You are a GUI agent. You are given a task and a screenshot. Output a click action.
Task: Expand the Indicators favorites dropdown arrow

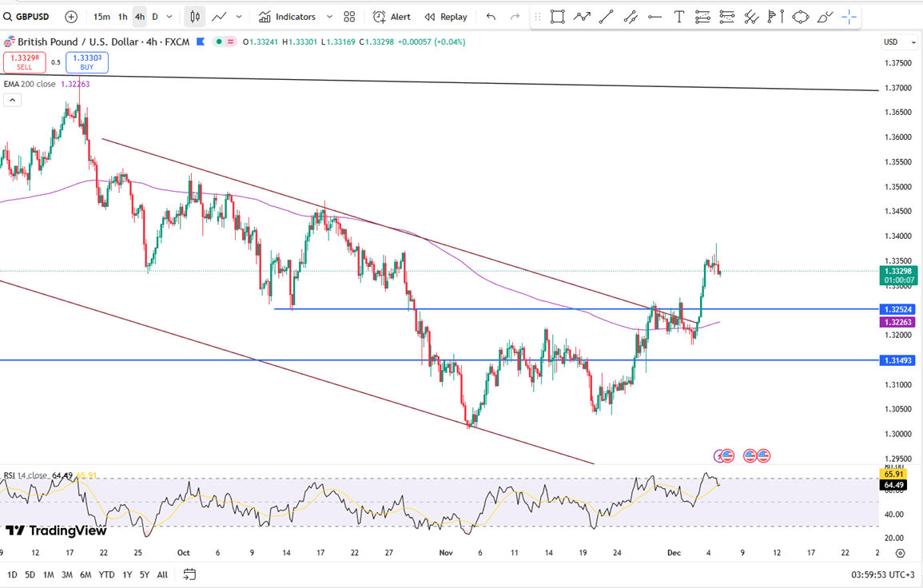tap(329, 17)
